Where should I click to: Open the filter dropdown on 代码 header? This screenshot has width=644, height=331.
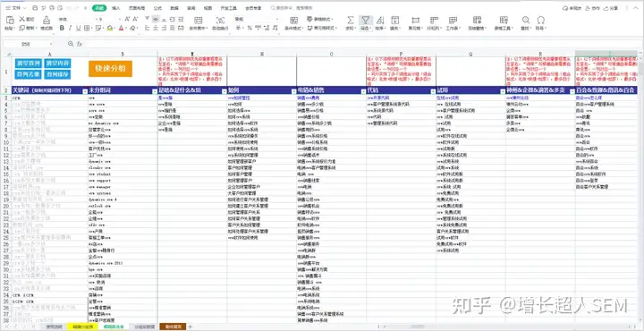[433, 90]
